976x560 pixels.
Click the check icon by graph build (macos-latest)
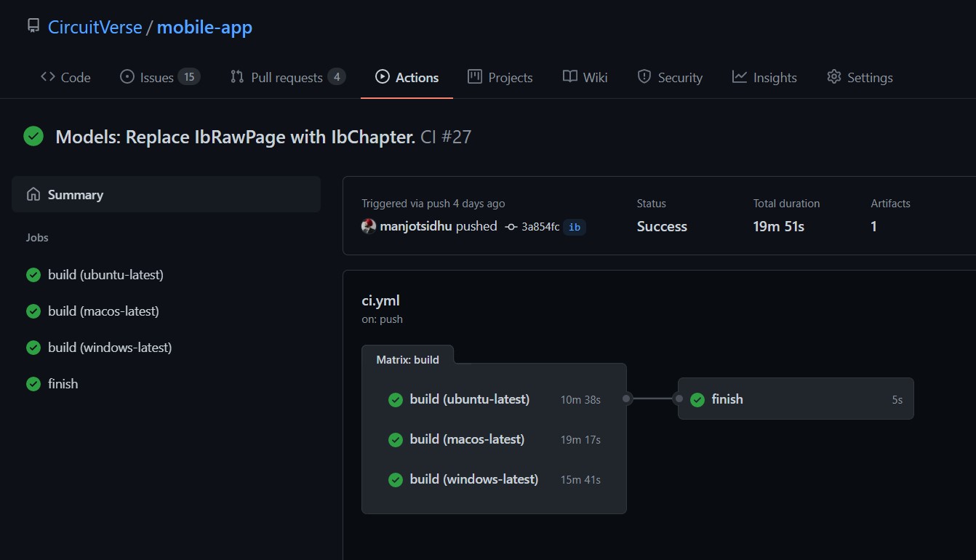click(x=396, y=440)
